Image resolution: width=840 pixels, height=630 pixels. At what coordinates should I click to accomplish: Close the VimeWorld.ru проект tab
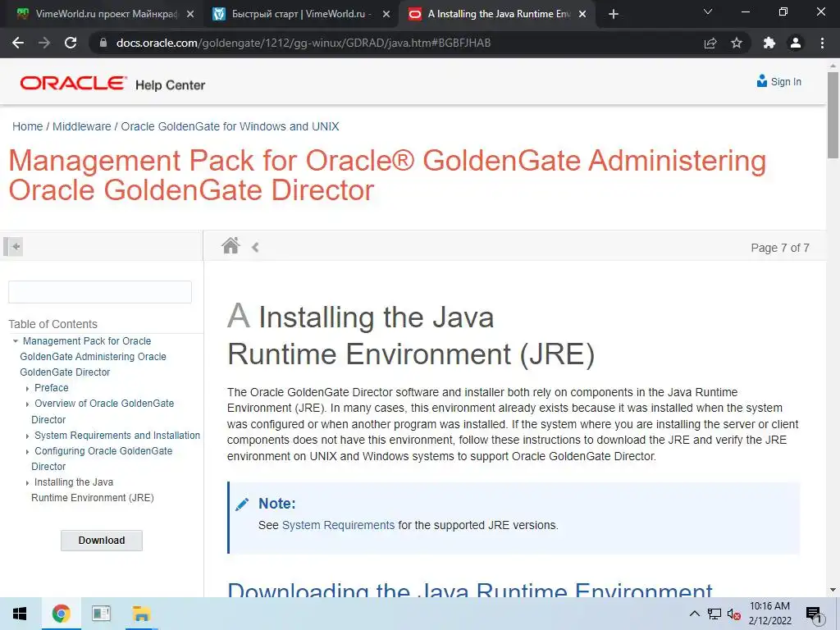[190, 15]
